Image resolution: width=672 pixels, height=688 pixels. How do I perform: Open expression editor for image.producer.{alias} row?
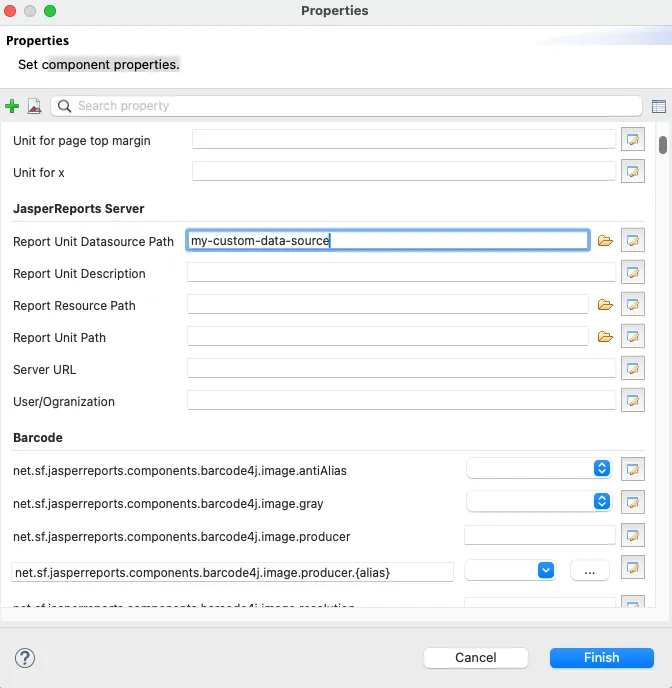(x=633, y=568)
